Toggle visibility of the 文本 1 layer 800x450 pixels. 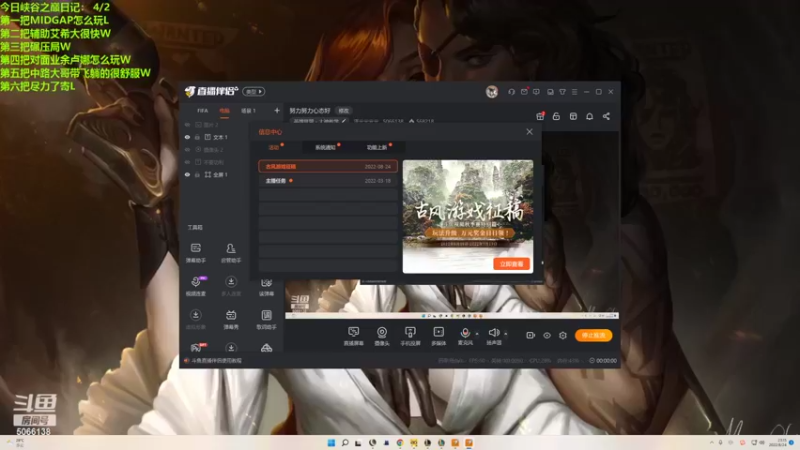point(187,137)
